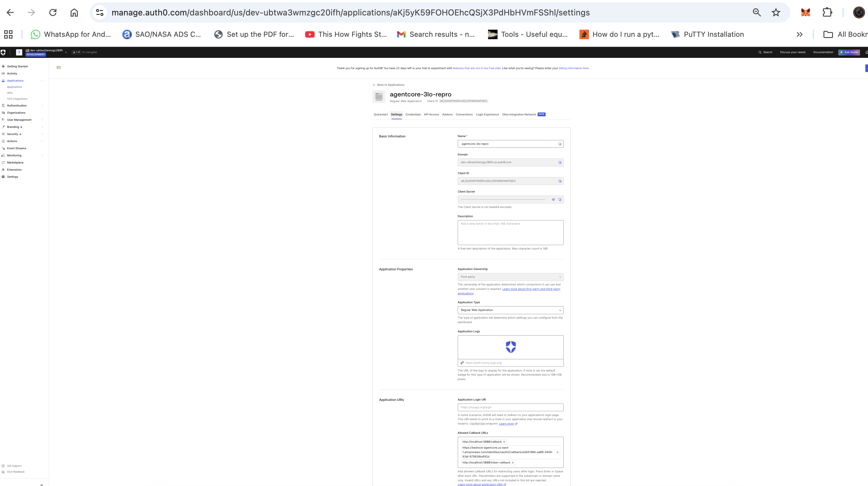Click Get support in the sidebar
This screenshot has height=486, width=868.
[x=14, y=466]
